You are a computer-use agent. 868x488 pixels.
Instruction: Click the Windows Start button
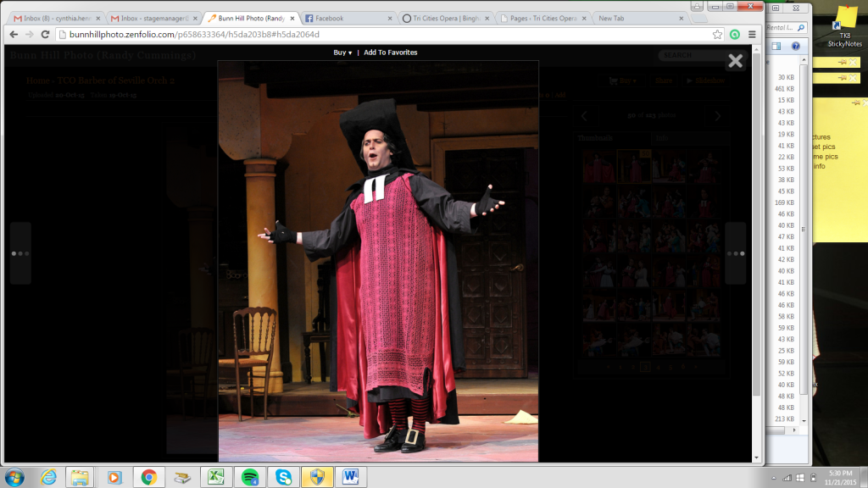(x=17, y=476)
